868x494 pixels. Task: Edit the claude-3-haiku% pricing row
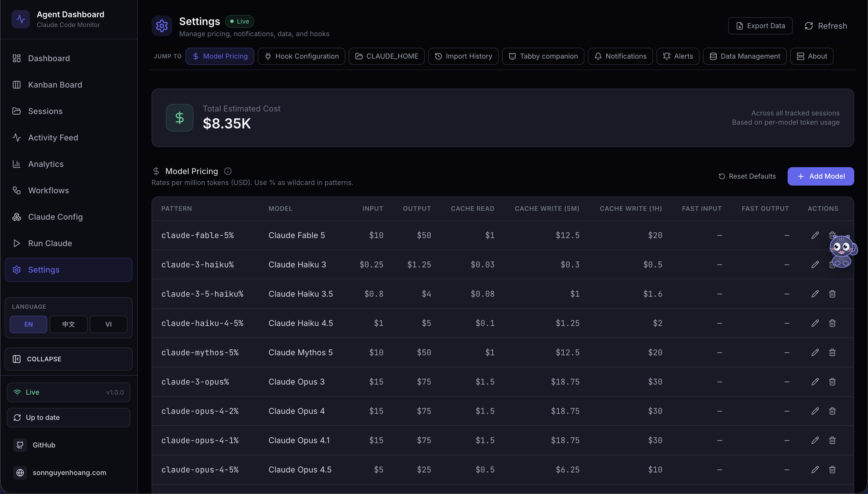(x=815, y=265)
